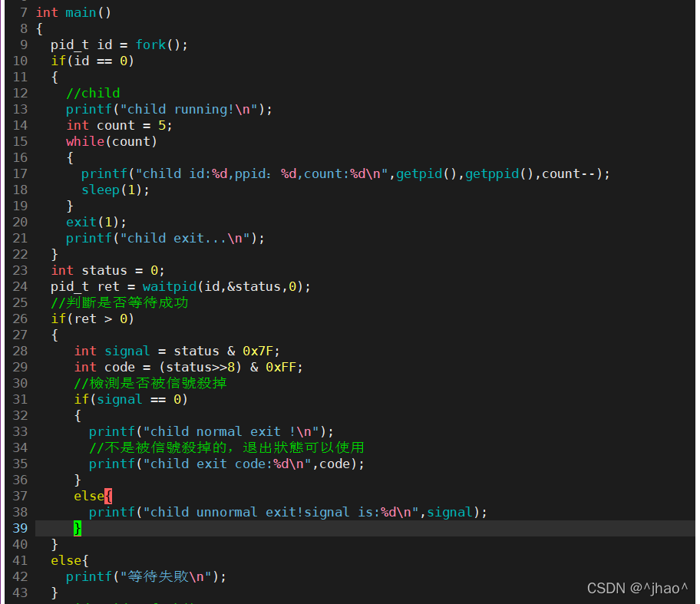700x604 pixels.
Task: Click line number 24 in gutter
Action: tap(20, 286)
